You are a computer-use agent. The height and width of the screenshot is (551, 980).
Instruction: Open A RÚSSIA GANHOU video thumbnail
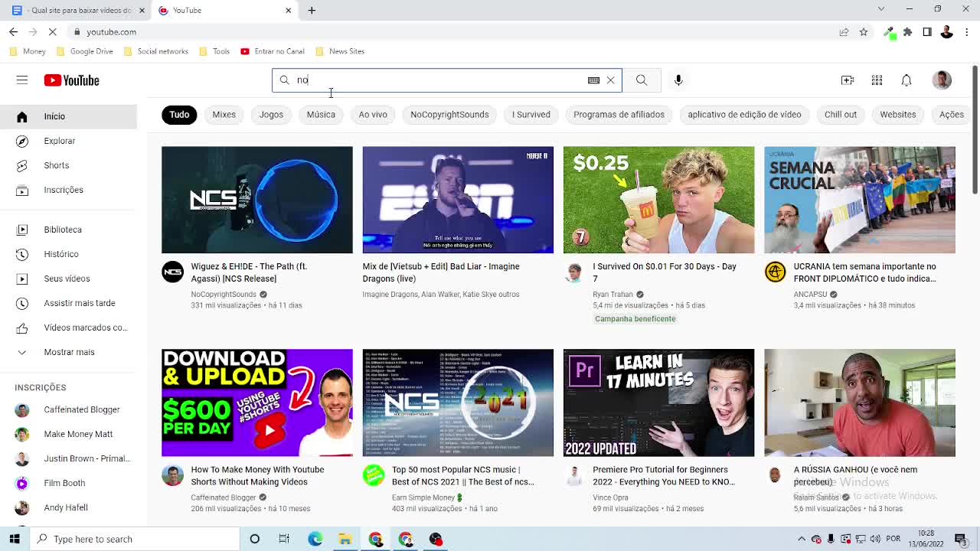860,403
